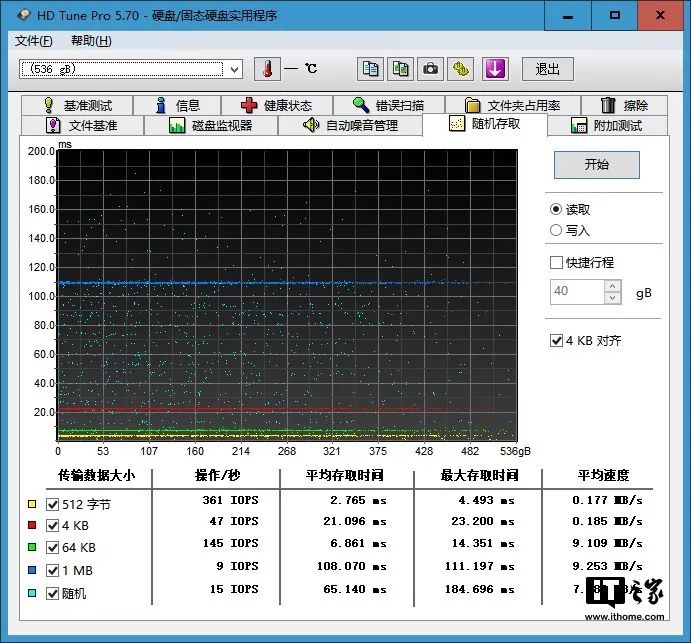691x643 pixels.
Task: Uncheck the 512 字节 transfer size checkbox
Action: pyautogui.click(x=53, y=504)
